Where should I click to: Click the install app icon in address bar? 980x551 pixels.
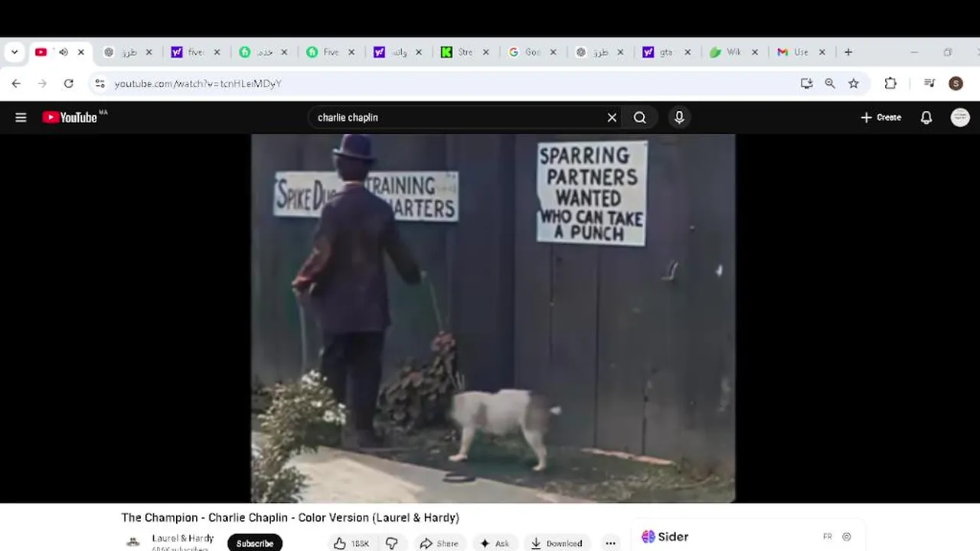[806, 83]
